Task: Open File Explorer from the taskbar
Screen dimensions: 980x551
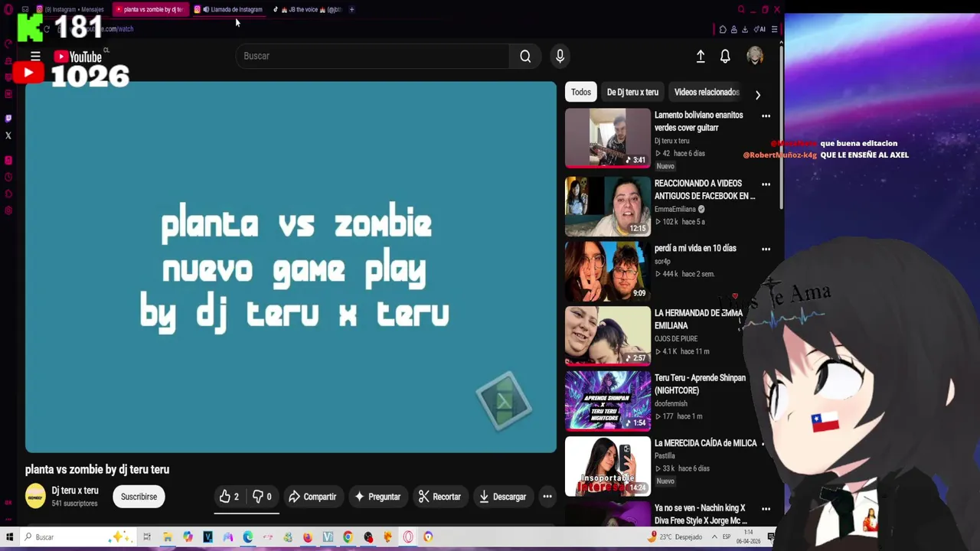Action: (168, 537)
